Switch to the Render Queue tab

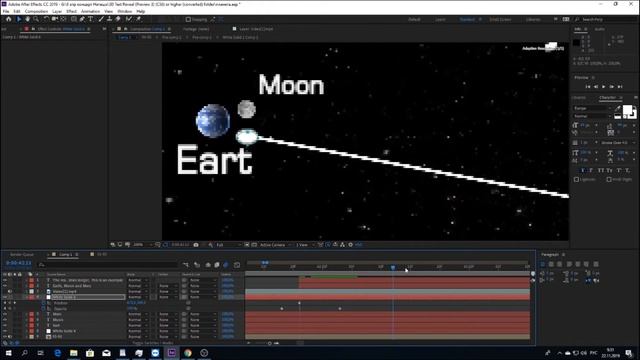pyautogui.click(x=22, y=255)
